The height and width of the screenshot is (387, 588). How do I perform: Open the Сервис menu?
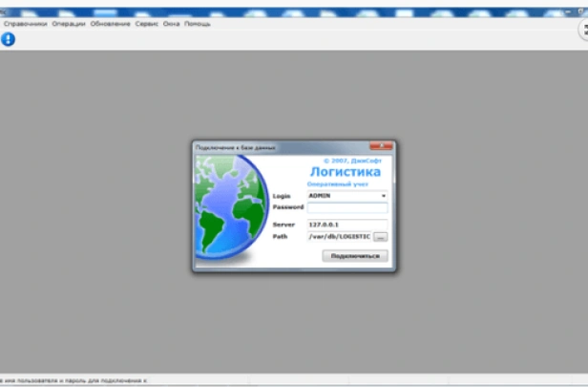(x=147, y=23)
